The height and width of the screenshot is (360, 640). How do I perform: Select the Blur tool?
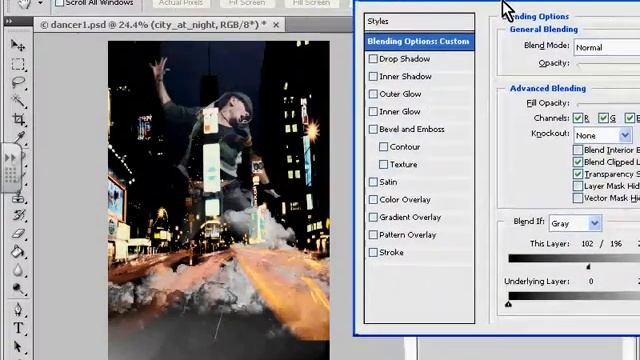pos(18,270)
